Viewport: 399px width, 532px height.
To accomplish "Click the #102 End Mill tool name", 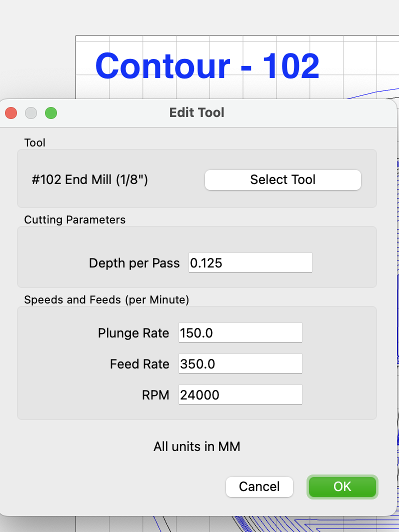I will pyautogui.click(x=90, y=180).
